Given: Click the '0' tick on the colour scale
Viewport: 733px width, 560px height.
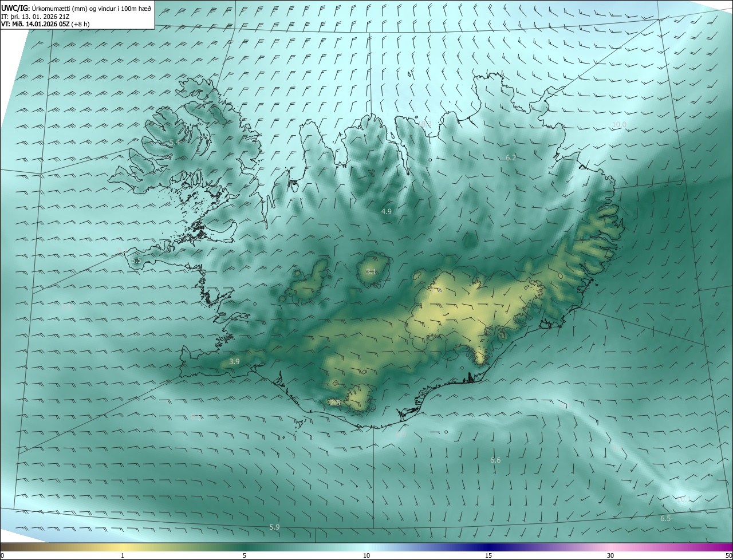Looking at the screenshot, I should 2,555.
